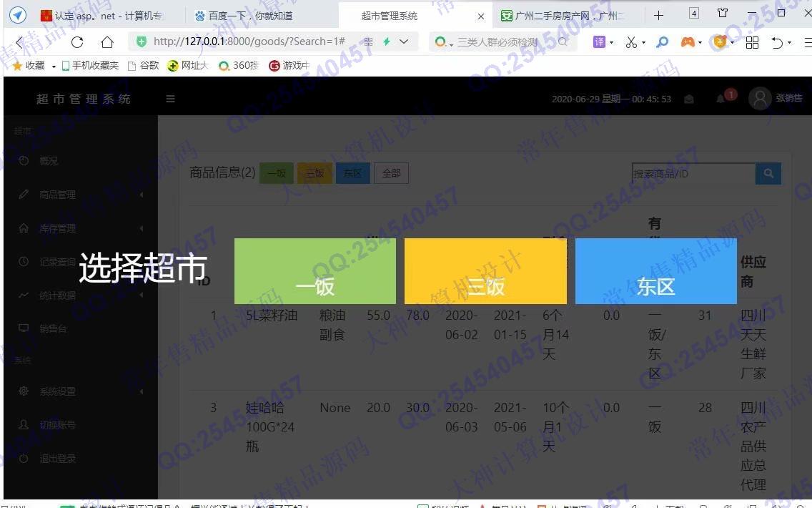Image resolution: width=812 pixels, height=508 pixels.
Task: Click the game controller toolbar icon
Action: tap(688, 42)
